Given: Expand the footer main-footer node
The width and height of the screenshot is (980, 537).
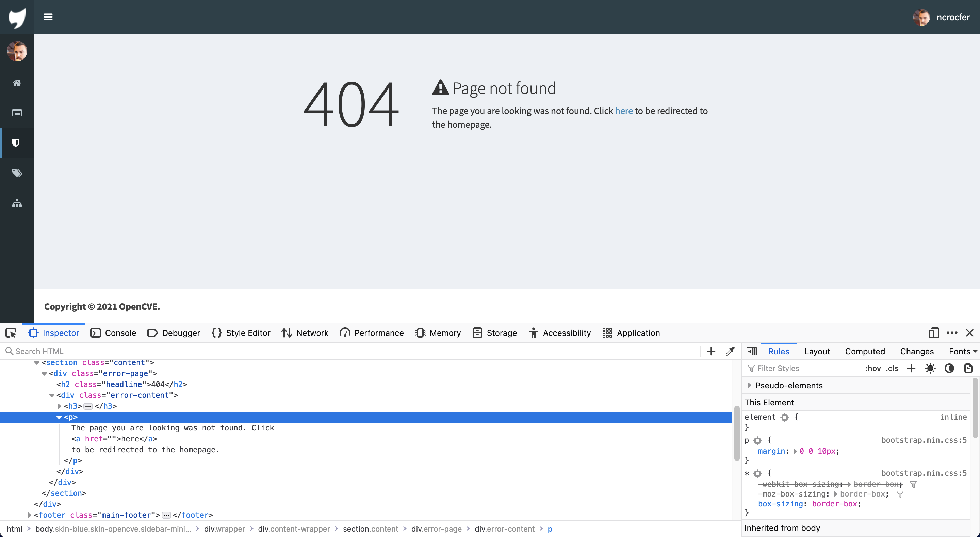Looking at the screenshot, I should coord(29,515).
